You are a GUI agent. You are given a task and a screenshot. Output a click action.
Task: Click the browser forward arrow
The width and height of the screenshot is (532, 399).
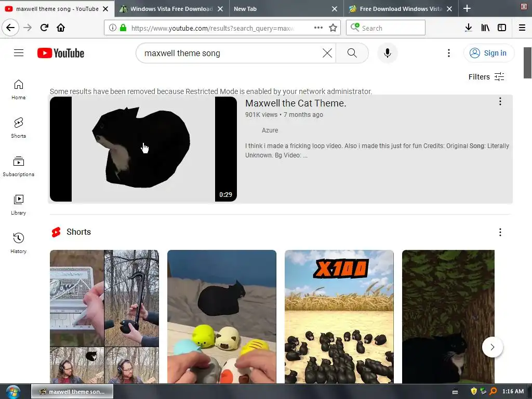pos(28,28)
